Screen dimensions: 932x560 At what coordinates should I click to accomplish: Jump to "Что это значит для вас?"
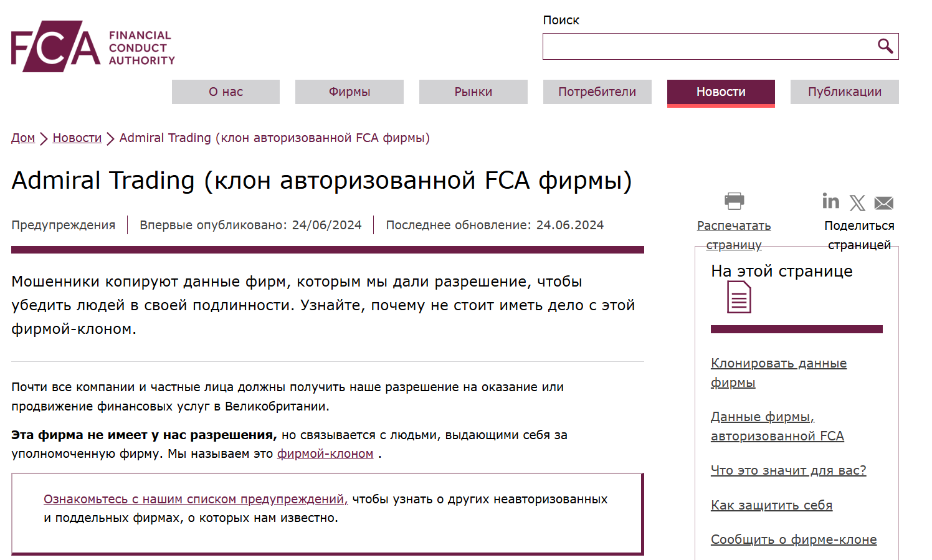coord(789,470)
